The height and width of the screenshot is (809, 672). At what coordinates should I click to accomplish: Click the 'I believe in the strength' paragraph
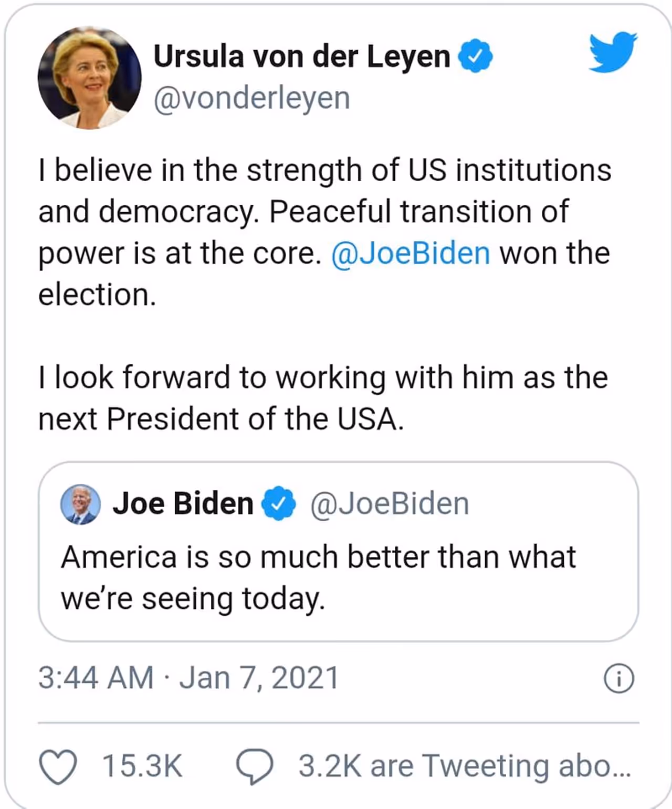coord(324,212)
